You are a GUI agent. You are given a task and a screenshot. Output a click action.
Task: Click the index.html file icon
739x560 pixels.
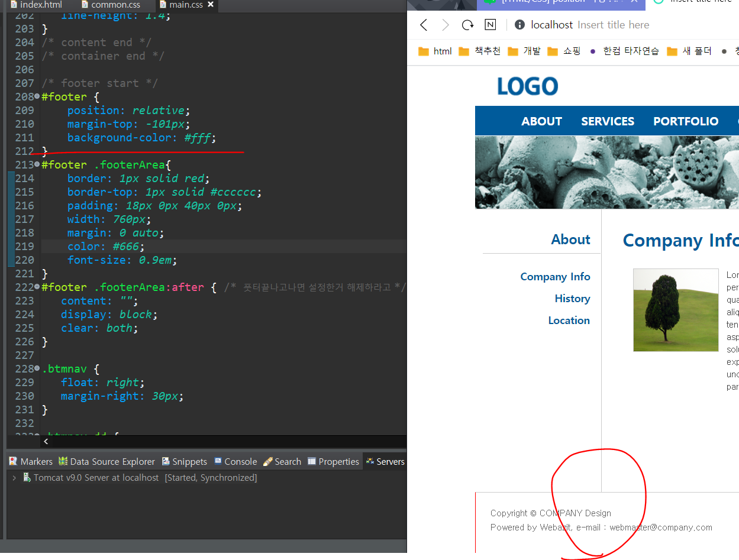pos(14,5)
